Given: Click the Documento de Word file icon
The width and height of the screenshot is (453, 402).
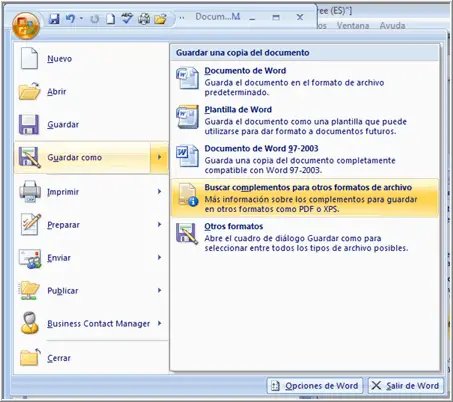Looking at the screenshot, I should (187, 79).
